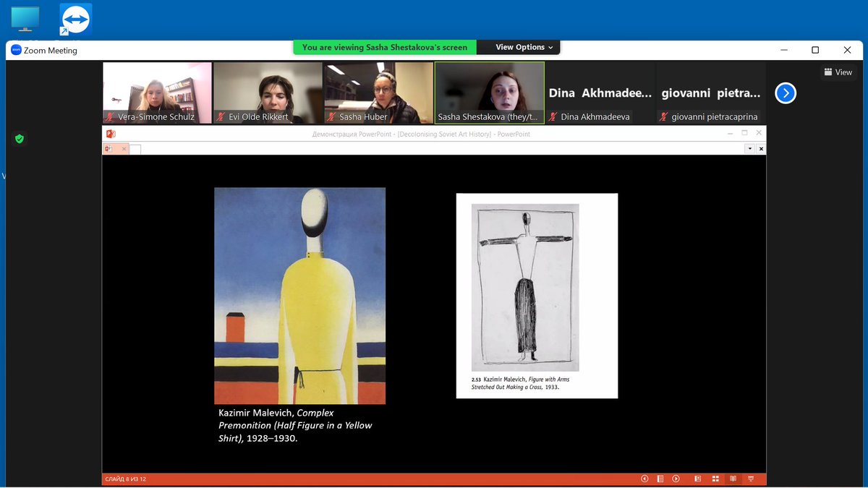Select Sasha Huber video thumbnail

point(378,93)
